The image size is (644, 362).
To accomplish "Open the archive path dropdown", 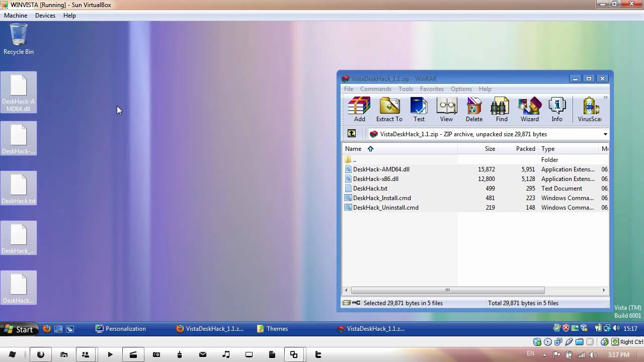I will (x=605, y=134).
